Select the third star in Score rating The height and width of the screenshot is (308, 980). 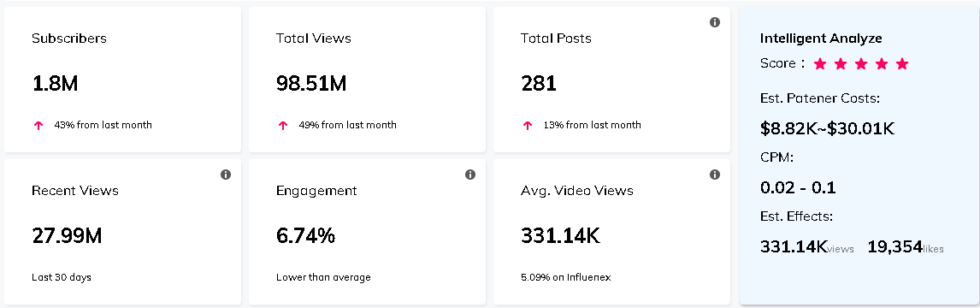tap(861, 63)
